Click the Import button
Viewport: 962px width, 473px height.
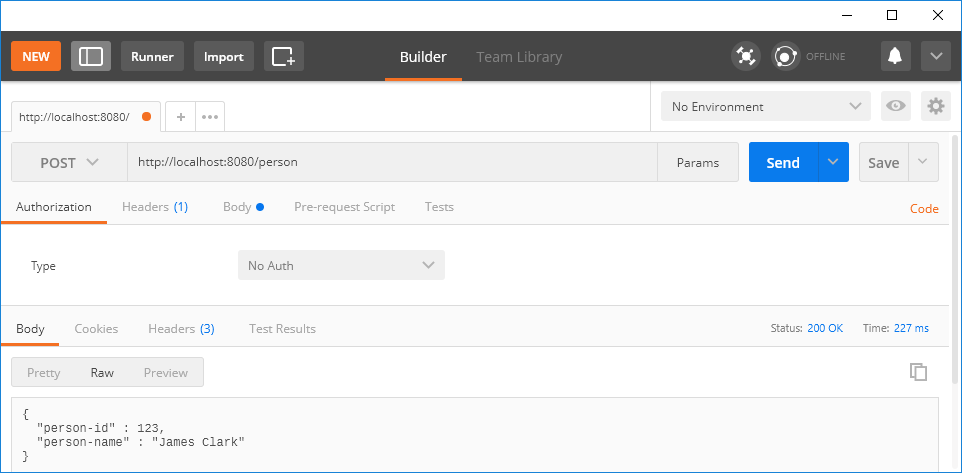[x=224, y=56]
